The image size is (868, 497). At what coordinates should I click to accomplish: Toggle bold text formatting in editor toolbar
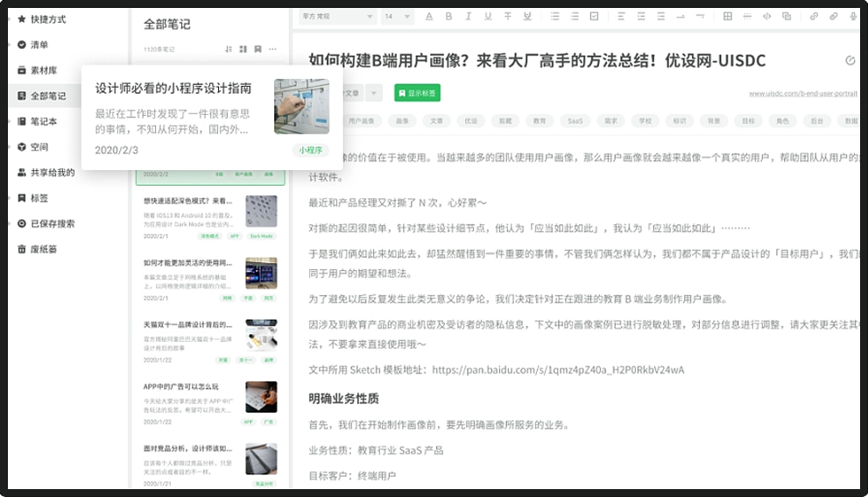coord(448,16)
